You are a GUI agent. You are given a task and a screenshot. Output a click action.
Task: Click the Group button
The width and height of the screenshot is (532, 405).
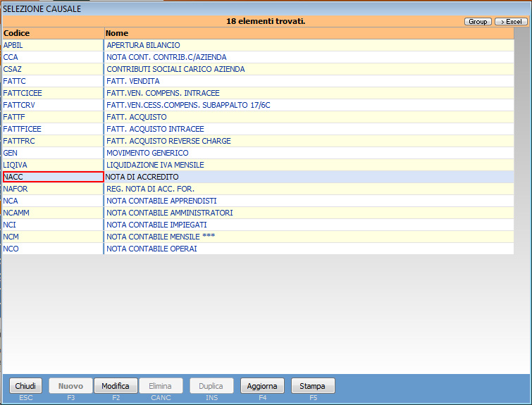(478, 22)
